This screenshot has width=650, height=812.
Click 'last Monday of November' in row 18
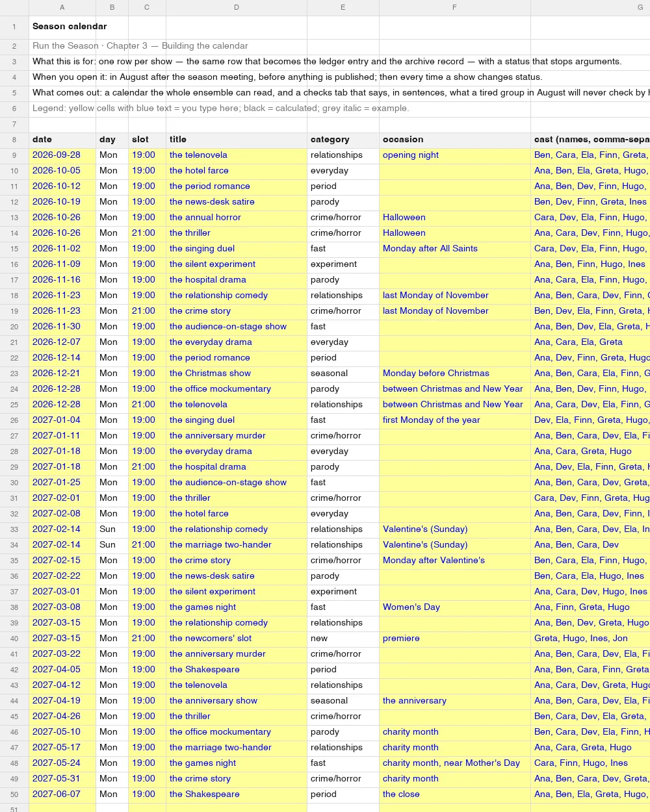coord(454,296)
